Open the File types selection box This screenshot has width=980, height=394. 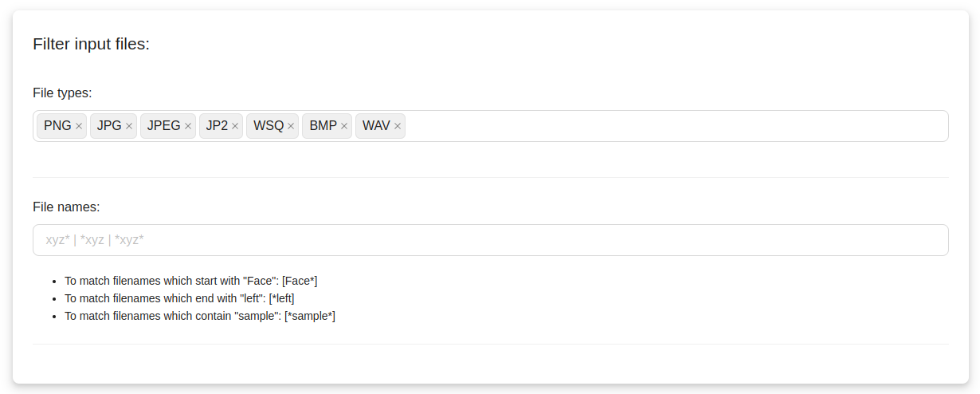[x=677, y=126]
